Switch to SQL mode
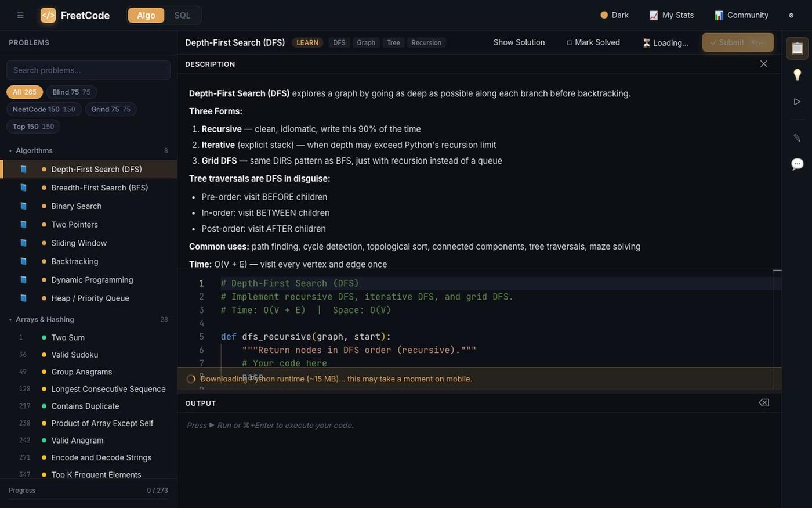812x508 pixels. 182,15
